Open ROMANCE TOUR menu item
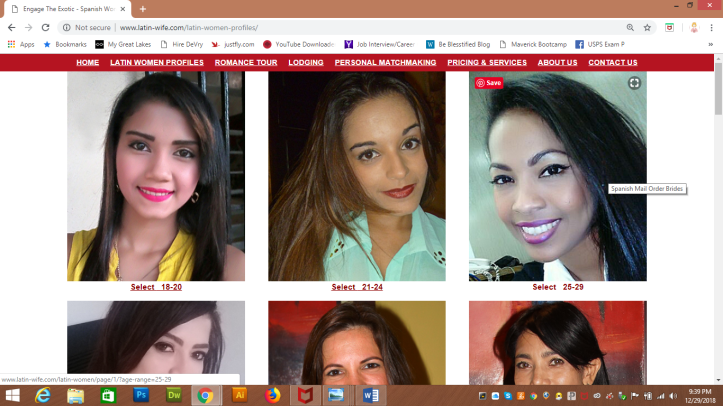The height and width of the screenshot is (406, 723). [x=246, y=63]
